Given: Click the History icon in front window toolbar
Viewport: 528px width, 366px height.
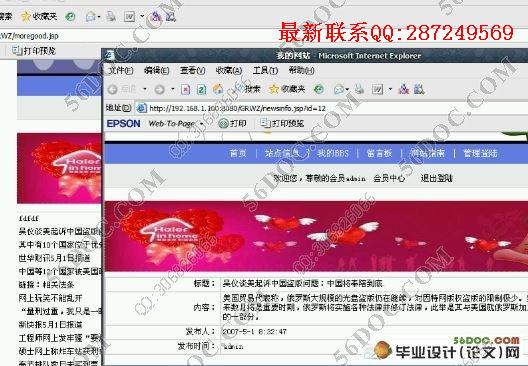Looking at the screenshot, I should point(319,89).
